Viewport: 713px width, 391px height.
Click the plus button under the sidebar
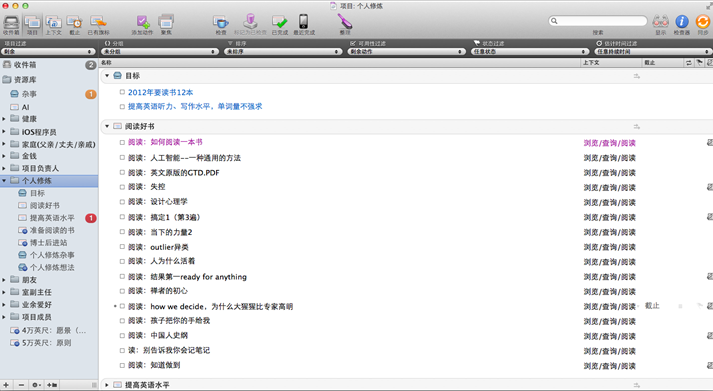(x=6, y=385)
